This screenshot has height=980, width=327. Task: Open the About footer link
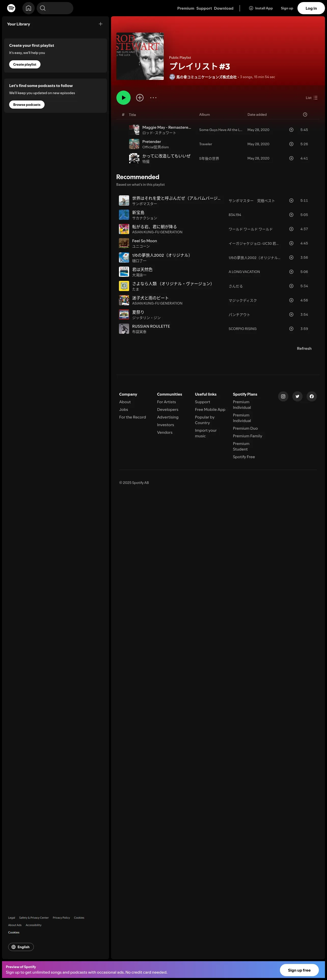pos(125,402)
